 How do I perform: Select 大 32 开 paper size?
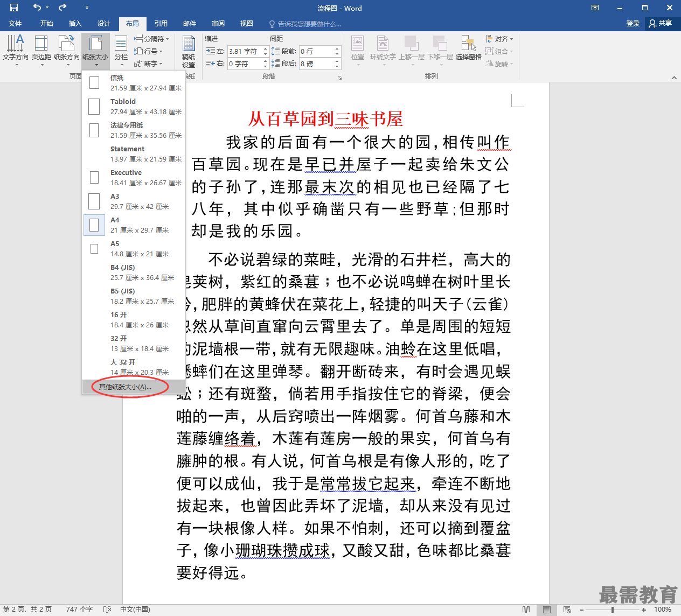pyautogui.click(x=134, y=367)
